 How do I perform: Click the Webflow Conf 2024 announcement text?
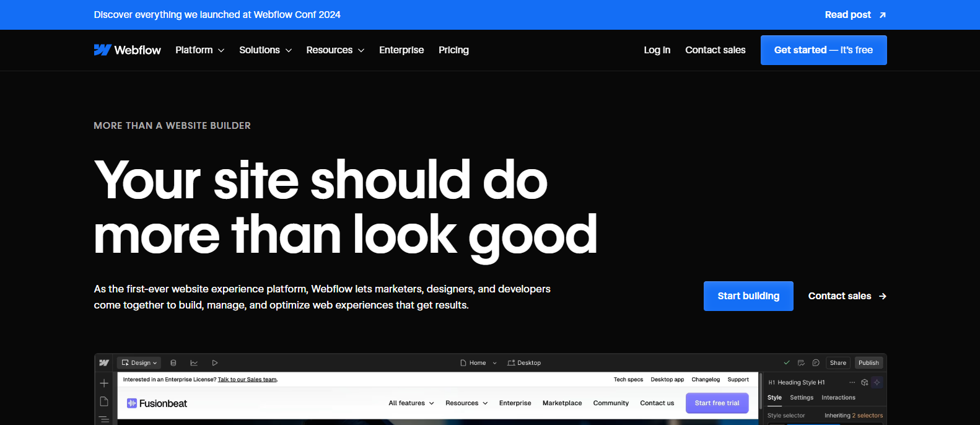[x=217, y=15]
